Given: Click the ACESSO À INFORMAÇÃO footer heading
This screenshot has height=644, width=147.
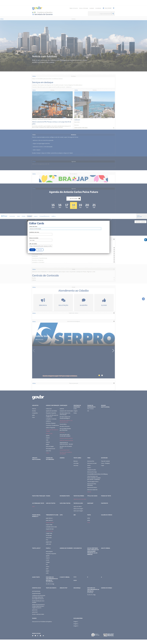Looking at the screenshot, I should (53, 405).
